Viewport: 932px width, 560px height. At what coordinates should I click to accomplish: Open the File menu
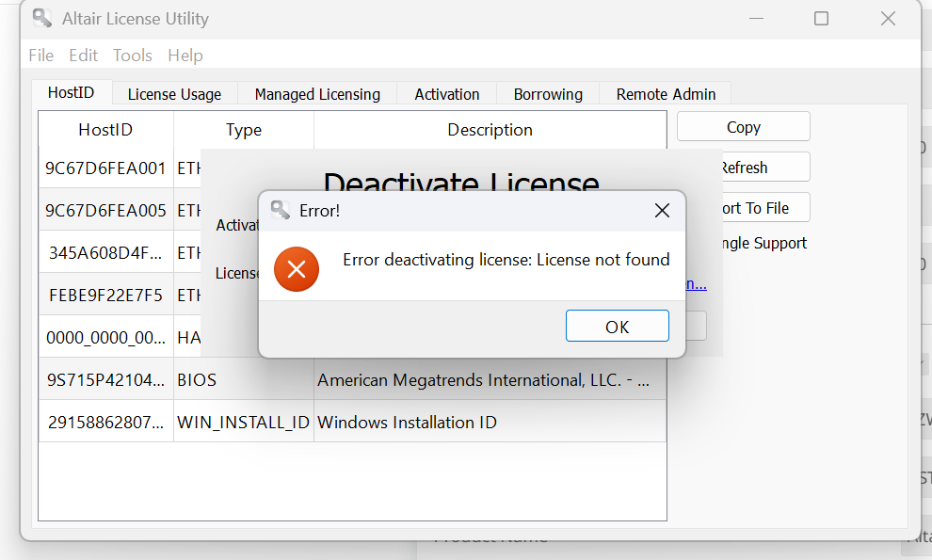pyautogui.click(x=41, y=56)
